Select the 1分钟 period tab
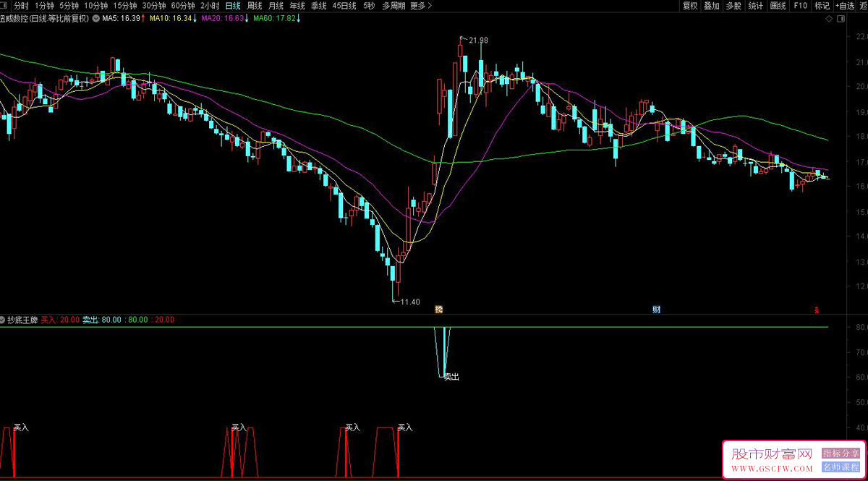The width and height of the screenshot is (868, 481). tap(44, 6)
